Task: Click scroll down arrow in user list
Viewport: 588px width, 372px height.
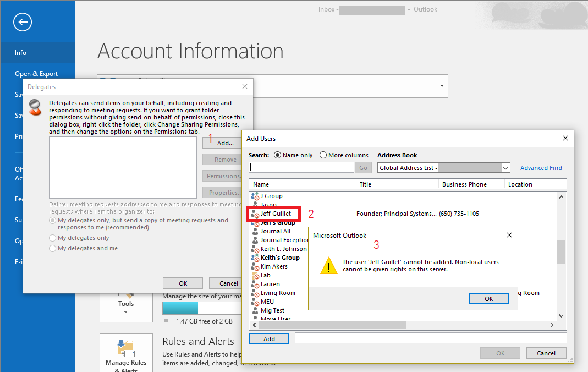Action: [562, 316]
